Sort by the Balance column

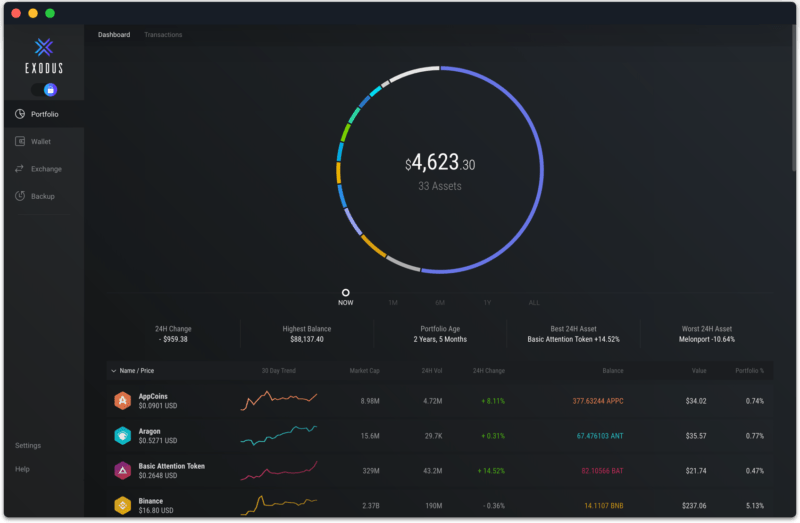[x=613, y=371]
